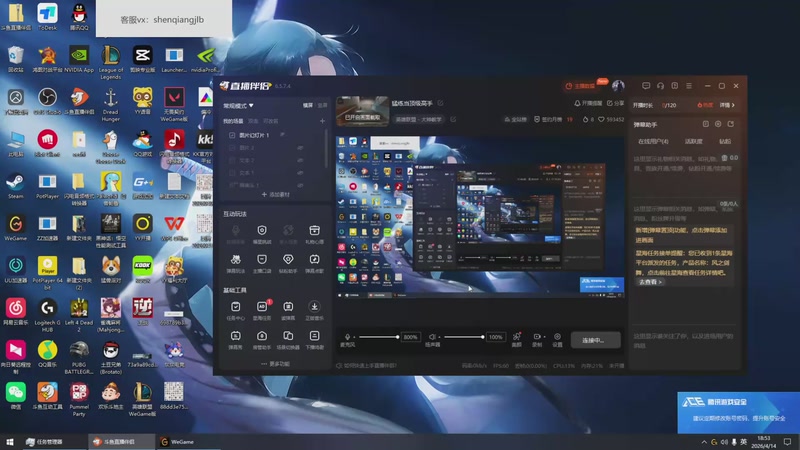Show hidden system tray icons chevron
Image resolution: width=800 pixels, height=450 pixels.
704,442
